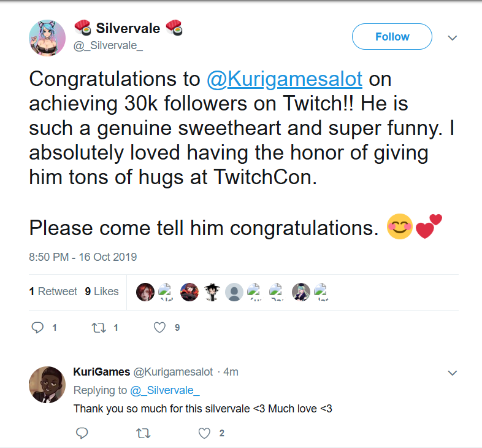The height and width of the screenshot is (448, 482).
Task: Open KuriGames' profile avatar
Action: (47, 385)
